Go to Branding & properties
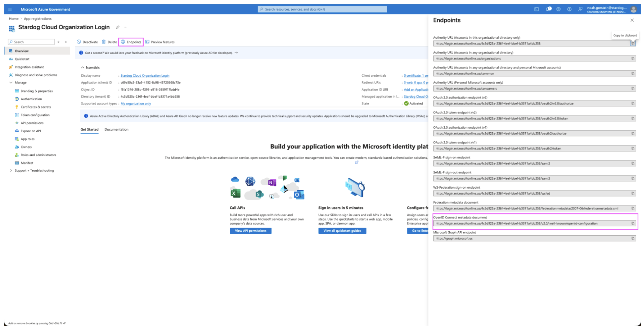Viewport: 644px width, 330px height. pos(36,91)
